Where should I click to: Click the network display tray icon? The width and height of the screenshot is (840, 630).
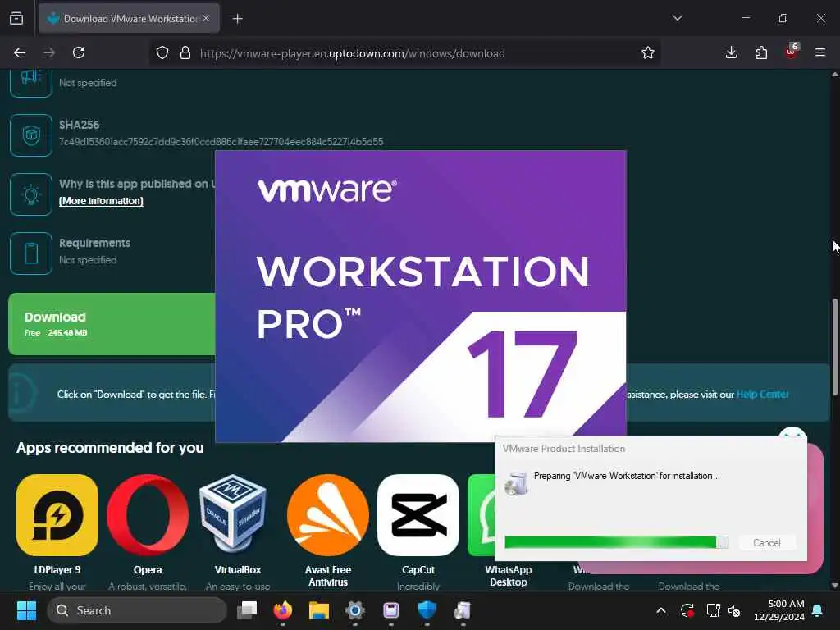713,610
